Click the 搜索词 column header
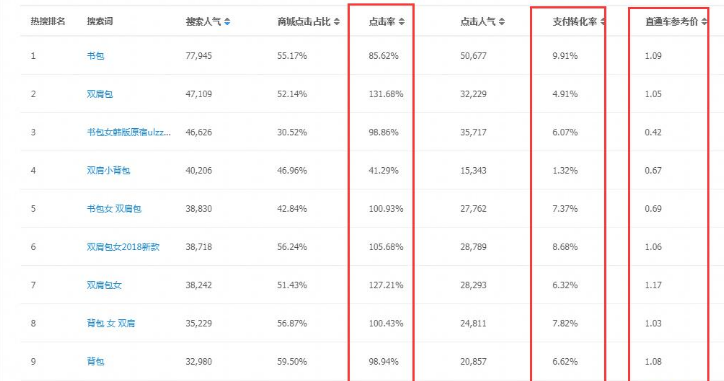The width and height of the screenshot is (724, 381). 100,21
